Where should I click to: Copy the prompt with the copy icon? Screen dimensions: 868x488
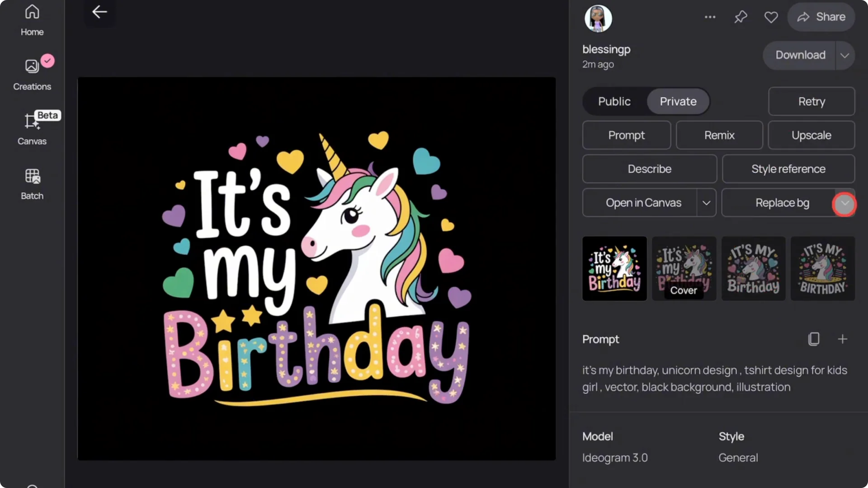point(814,339)
